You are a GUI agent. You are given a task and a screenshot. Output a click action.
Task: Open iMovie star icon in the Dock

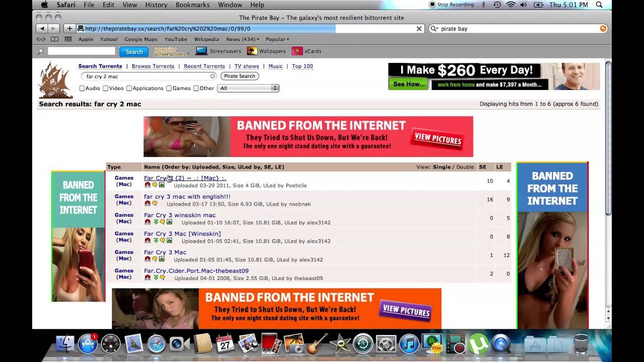340,344
